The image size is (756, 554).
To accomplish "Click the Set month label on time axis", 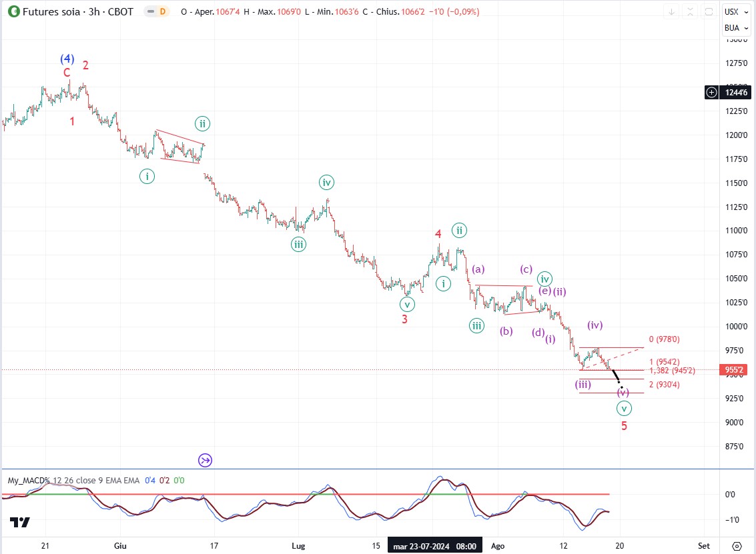I will (x=704, y=546).
